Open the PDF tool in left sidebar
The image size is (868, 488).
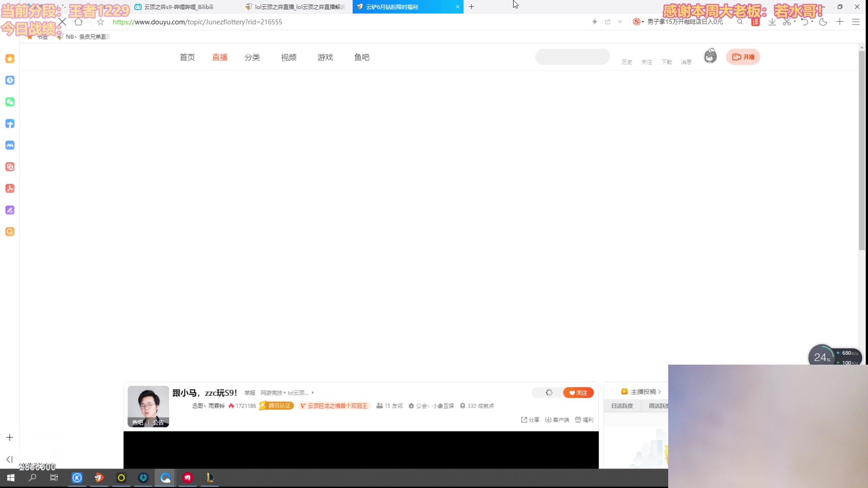click(x=9, y=188)
